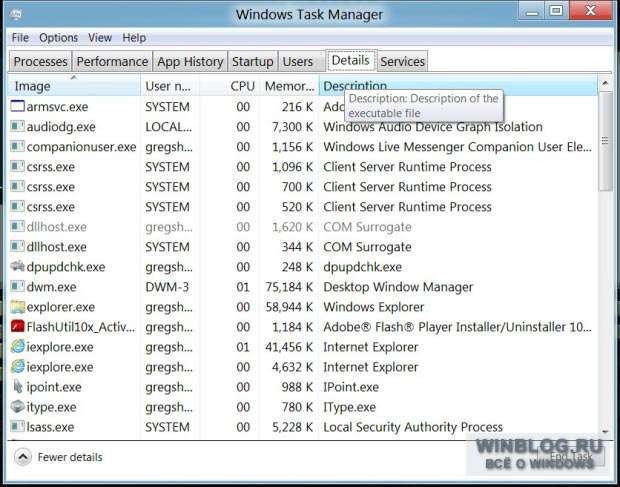Image resolution: width=620 pixels, height=487 pixels.
Task: Open the File menu
Action: (x=20, y=38)
